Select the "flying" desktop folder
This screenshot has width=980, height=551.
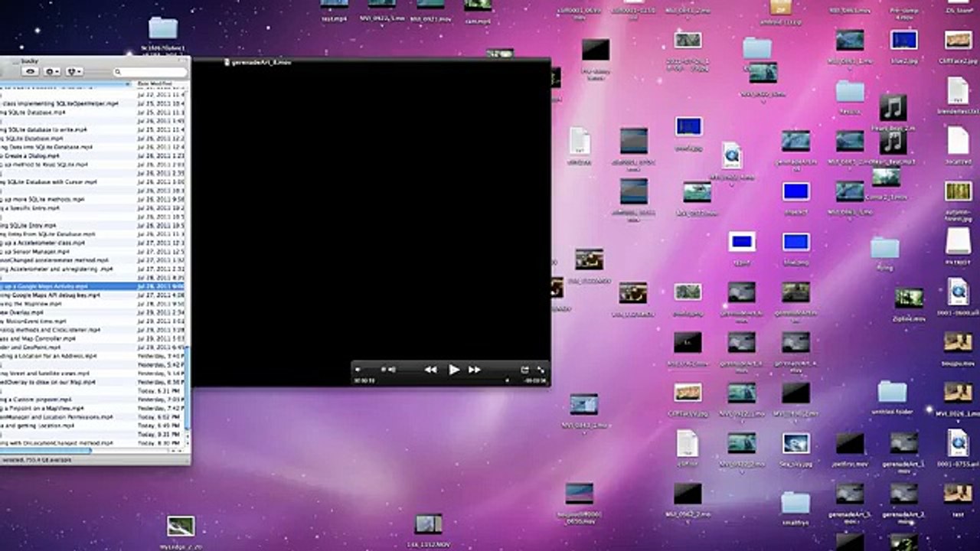pyautogui.click(x=885, y=248)
